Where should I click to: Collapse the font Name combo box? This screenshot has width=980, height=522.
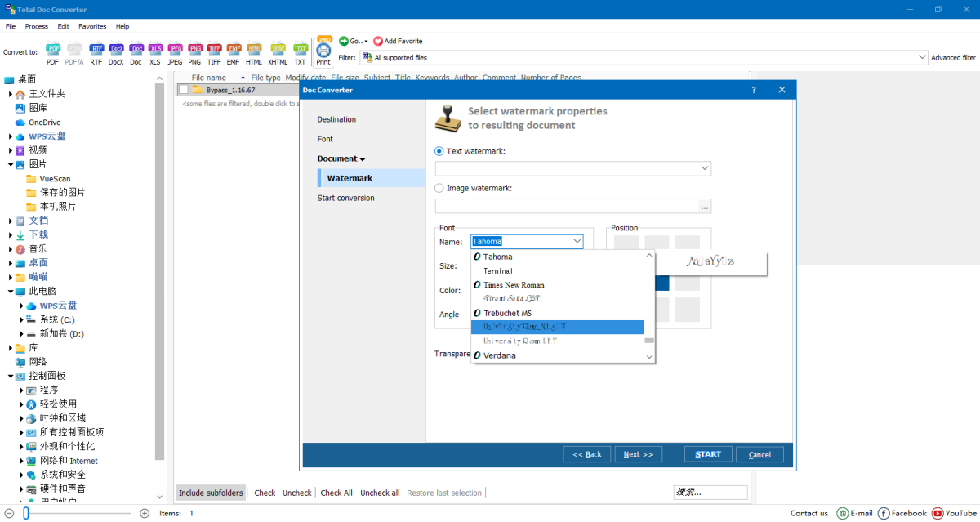577,241
